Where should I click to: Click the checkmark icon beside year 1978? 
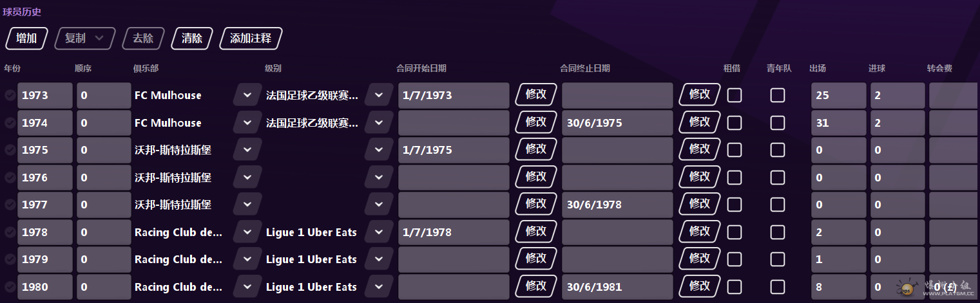pos(10,232)
